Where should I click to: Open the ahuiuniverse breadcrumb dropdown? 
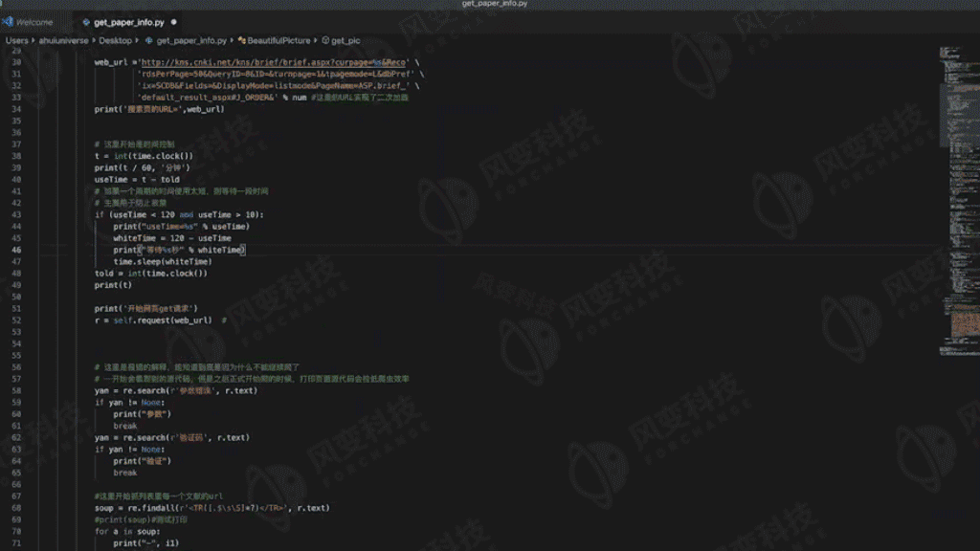click(x=64, y=40)
